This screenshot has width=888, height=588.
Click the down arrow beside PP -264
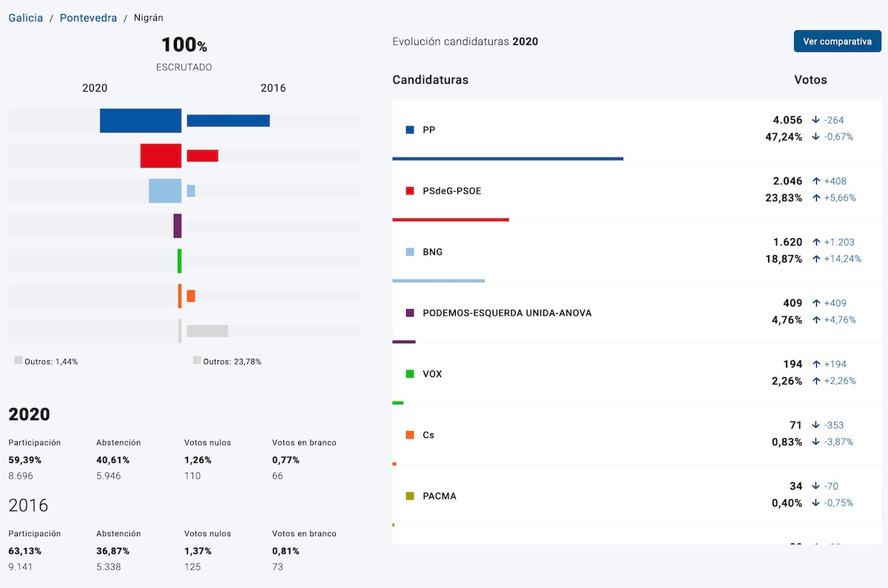pos(815,120)
